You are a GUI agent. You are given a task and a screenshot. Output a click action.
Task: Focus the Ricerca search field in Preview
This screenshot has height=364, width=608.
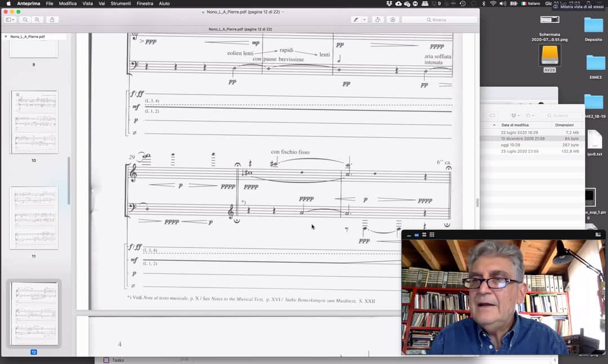click(439, 19)
